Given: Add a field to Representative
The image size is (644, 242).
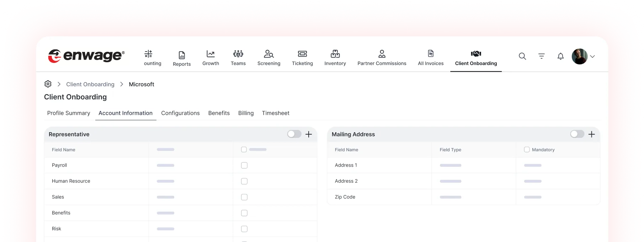Looking at the screenshot, I should coord(309,134).
